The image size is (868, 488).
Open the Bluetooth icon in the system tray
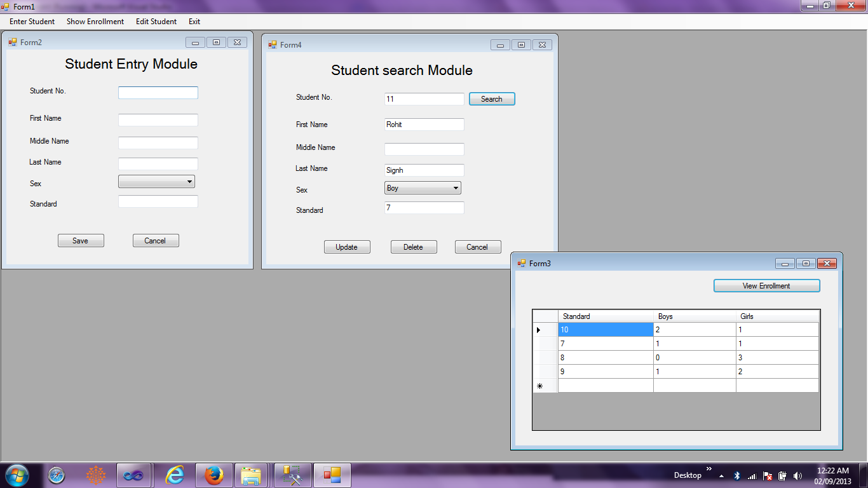[x=737, y=475]
